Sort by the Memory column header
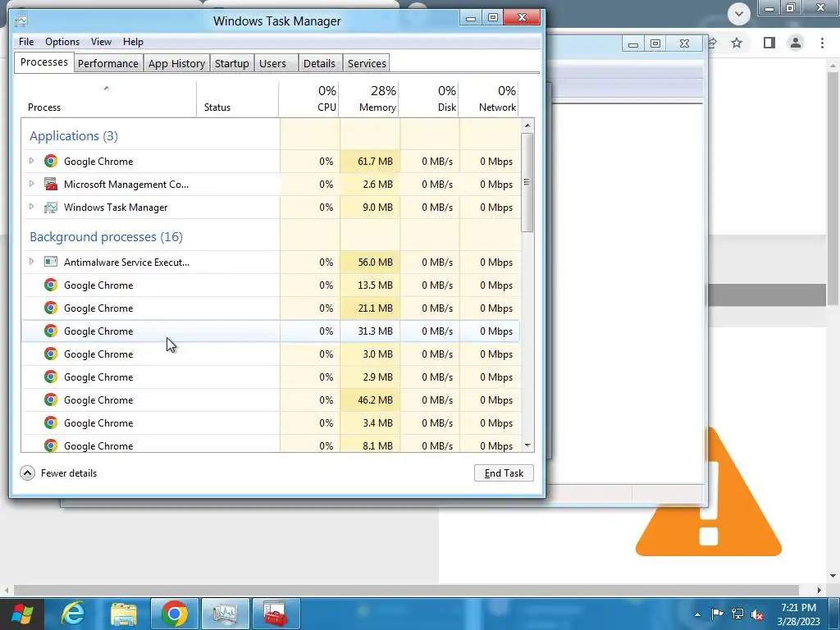Screen dimensions: 840x630 coord(369,99)
